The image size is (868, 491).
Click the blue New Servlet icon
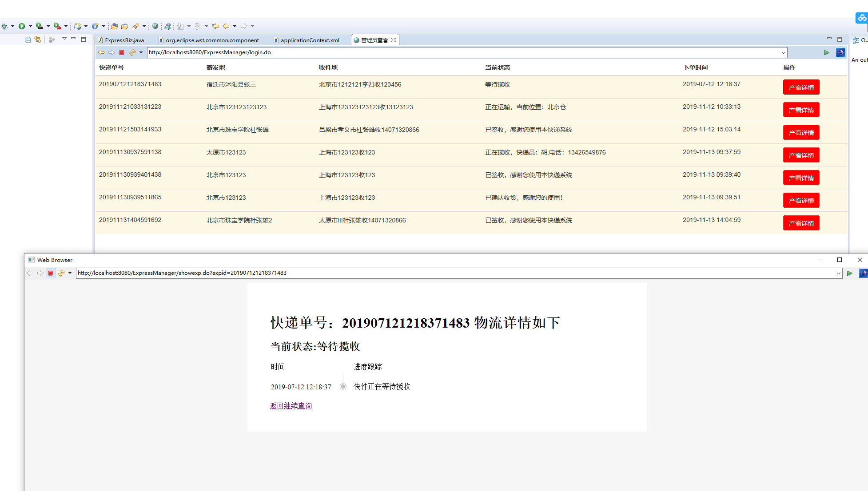tap(96, 26)
